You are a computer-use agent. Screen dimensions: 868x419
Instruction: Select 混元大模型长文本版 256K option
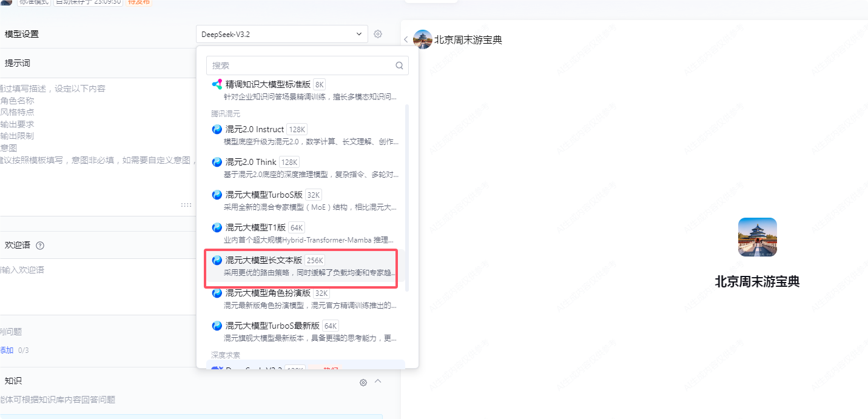coord(306,266)
